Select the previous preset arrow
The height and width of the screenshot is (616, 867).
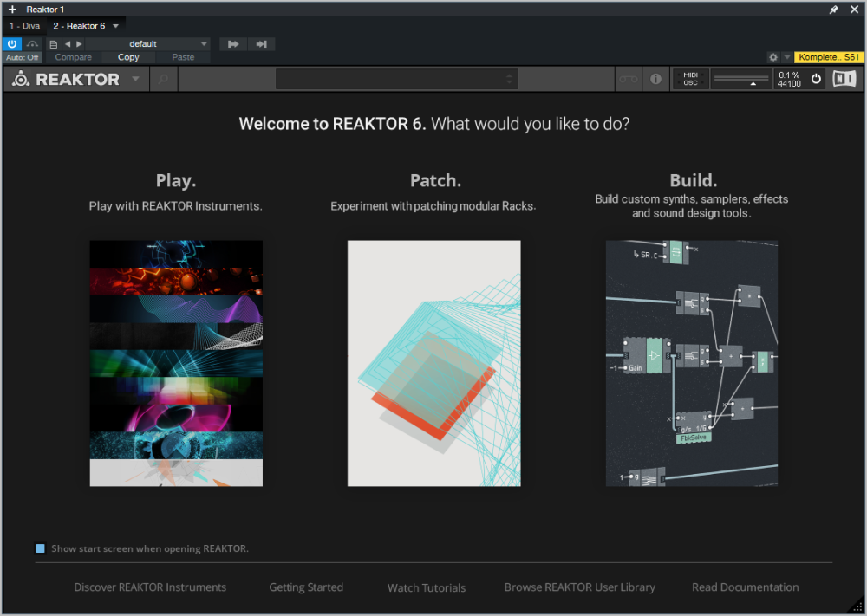(68, 44)
